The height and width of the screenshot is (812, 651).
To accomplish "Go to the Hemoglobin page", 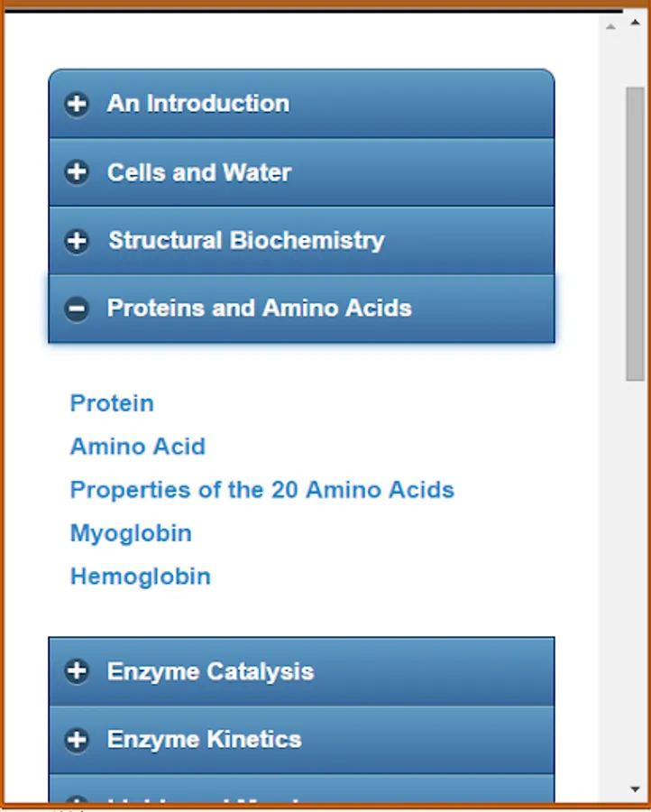I will (x=141, y=577).
